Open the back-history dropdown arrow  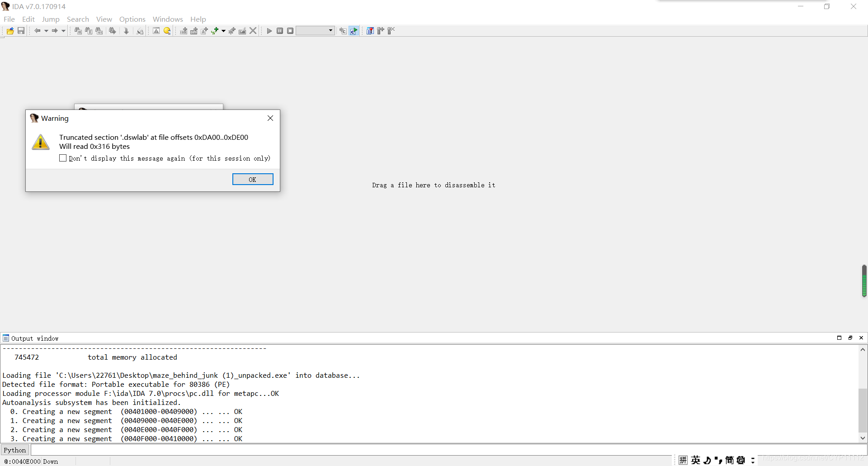pos(46,31)
